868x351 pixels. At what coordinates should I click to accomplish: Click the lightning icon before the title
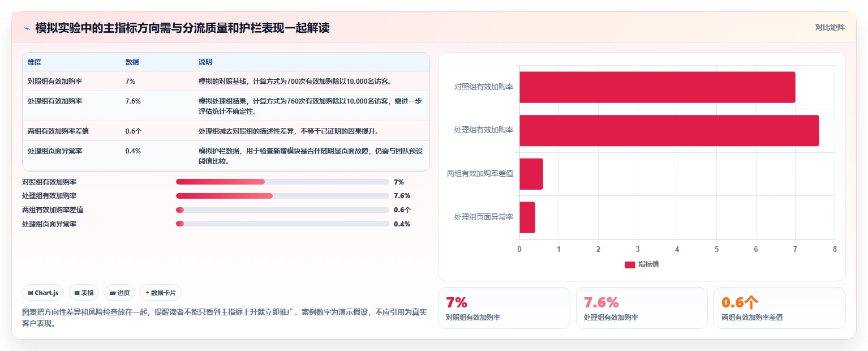(x=27, y=28)
